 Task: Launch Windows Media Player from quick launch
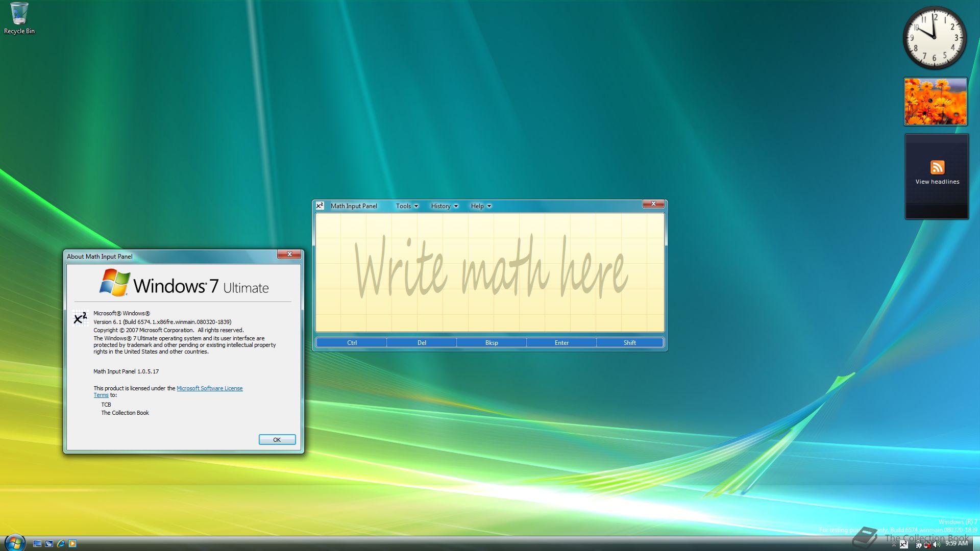[x=72, y=544]
